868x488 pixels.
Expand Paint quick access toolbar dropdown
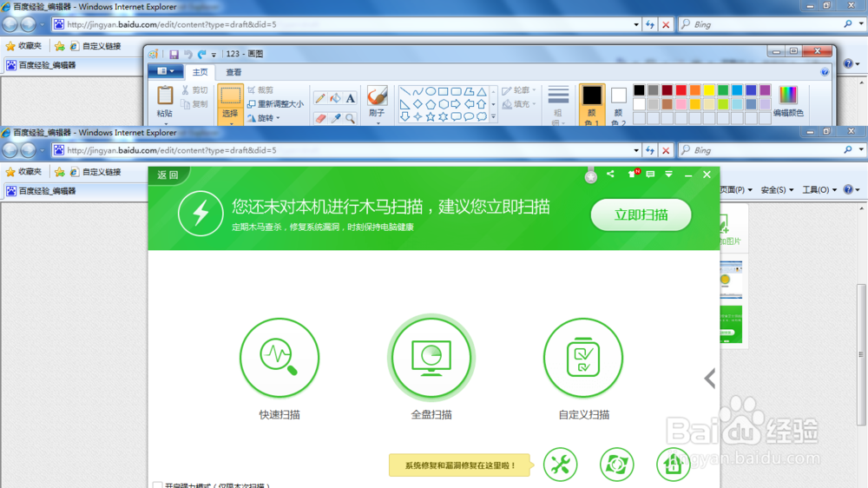click(x=214, y=55)
